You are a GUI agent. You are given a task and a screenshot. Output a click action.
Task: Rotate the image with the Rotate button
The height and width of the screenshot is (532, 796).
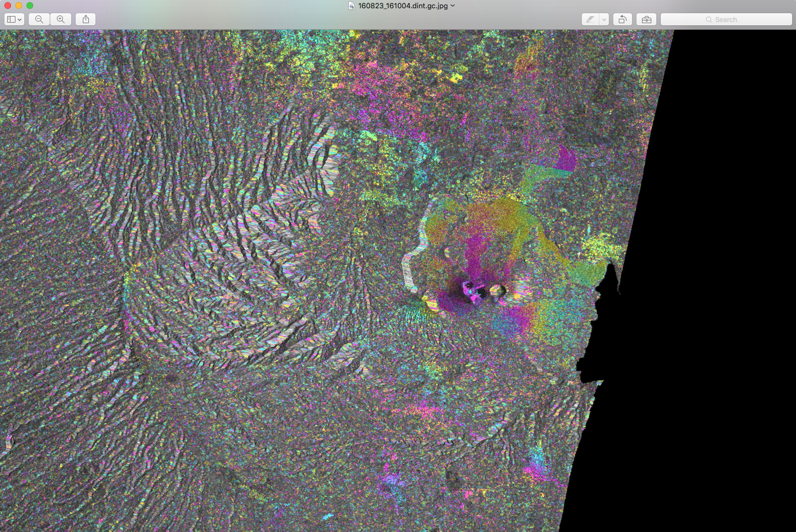click(622, 19)
